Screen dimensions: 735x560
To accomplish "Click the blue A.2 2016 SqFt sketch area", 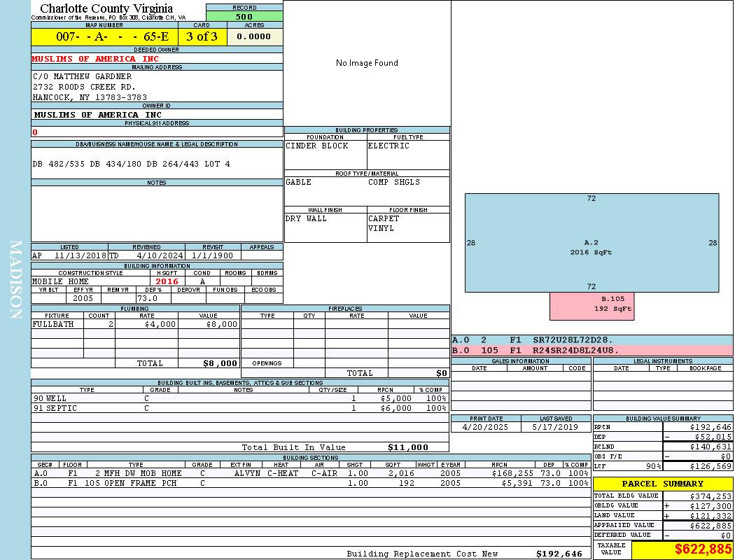I will pyautogui.click(x=591, y=243).
